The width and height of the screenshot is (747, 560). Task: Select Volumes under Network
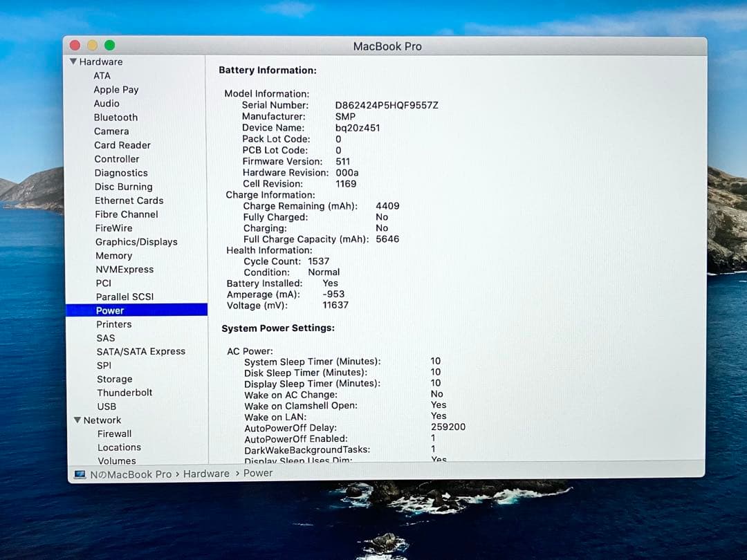coord(116,460)
